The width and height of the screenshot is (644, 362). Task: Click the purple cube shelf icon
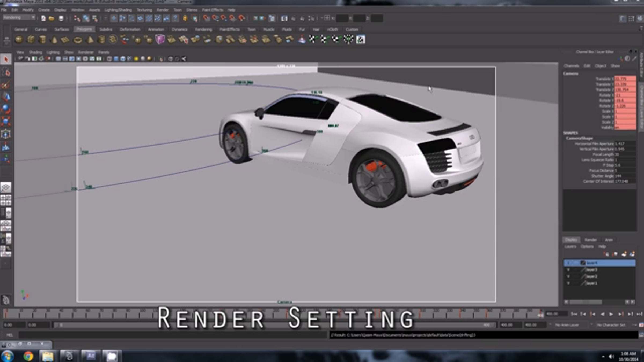click(x=160, y=40)
